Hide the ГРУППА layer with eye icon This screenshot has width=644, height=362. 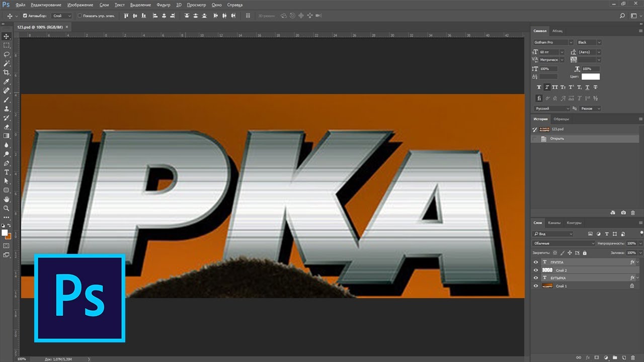tap(536, 262)
